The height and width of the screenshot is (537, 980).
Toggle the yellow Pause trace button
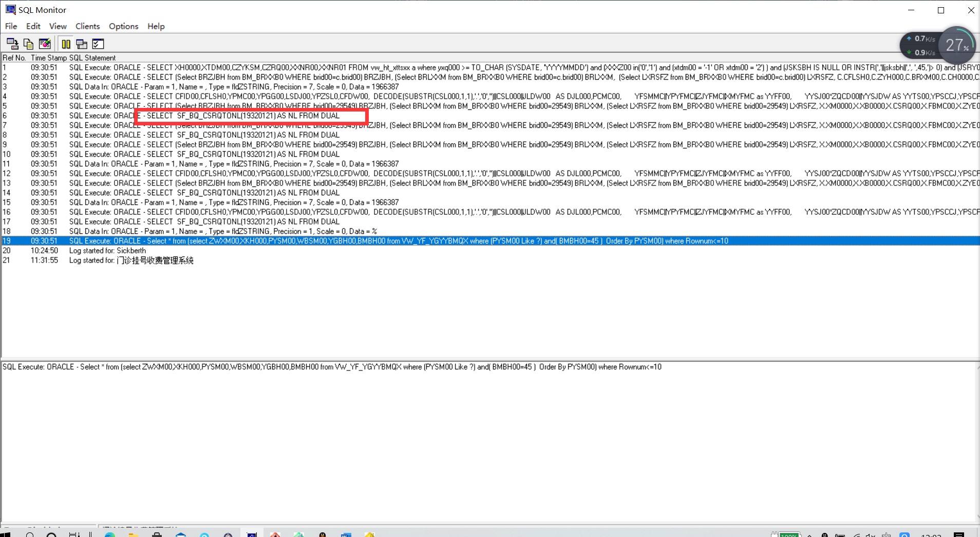[66, 44]
